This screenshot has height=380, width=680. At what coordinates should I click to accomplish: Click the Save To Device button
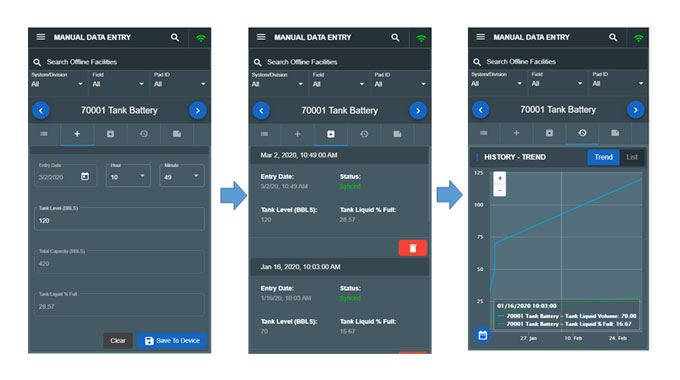click(x=172, y=341)
